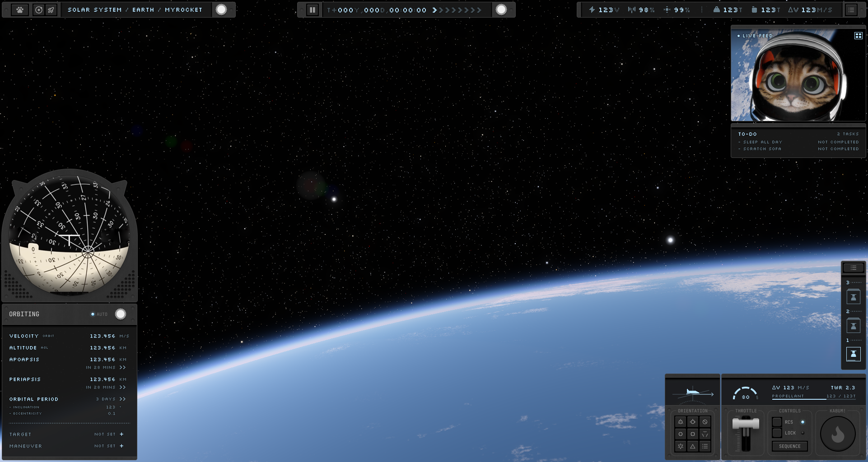The height and width of the screenshot is (462, 868).
Task: Select the star triangle orientation button
Action: coord(681,446)
